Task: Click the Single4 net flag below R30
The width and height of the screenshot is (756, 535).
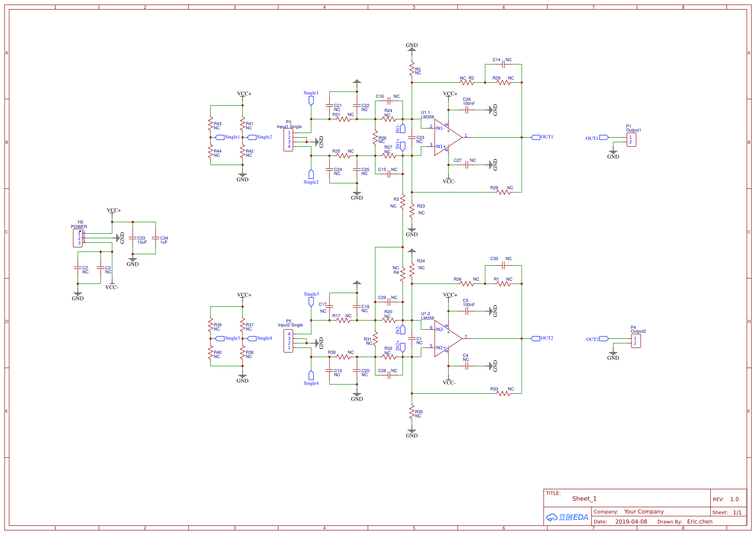Action: 311,375
